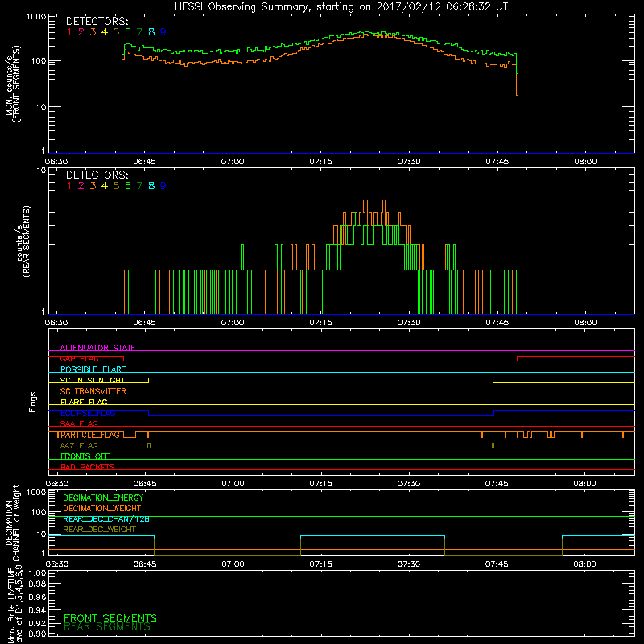Select the counts/s (REAR SEGMENTS) axis title
The image size is (644, 644).
pos(23,241)
